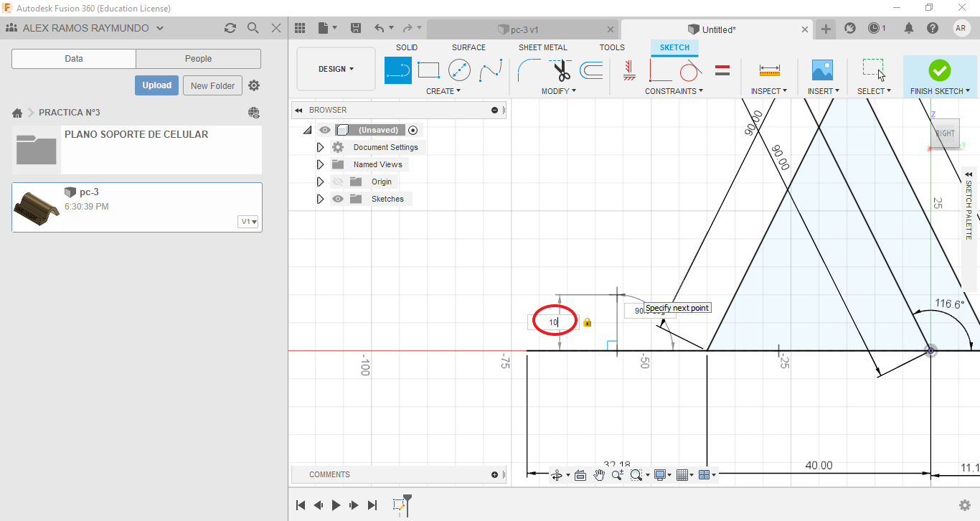Screen dimensions: 980x521
Task: Select the Line sketch tool
Action: pyautogui.click(x=398, y=70)
